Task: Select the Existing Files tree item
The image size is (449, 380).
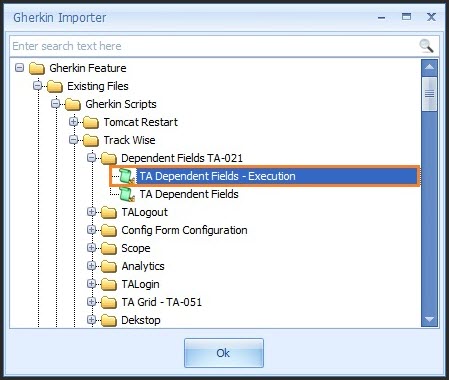Action: tap(98, 86)
